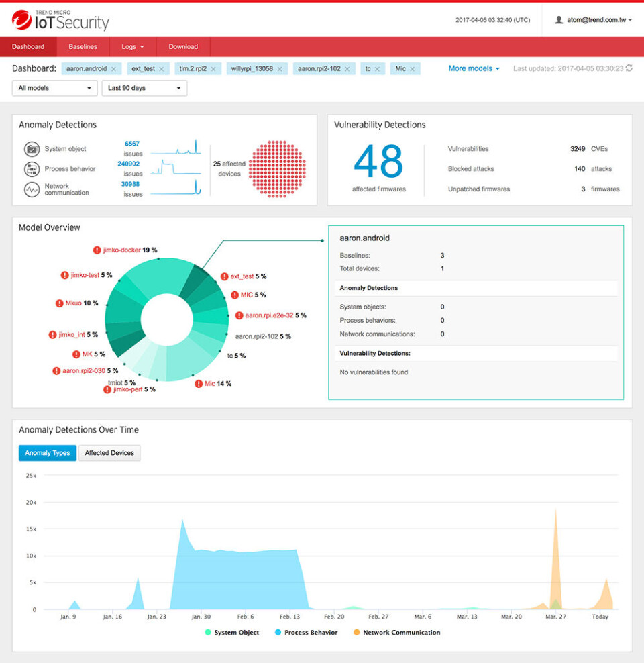The image size is (644, 663).
Task: Refresh the dashboard with reload icon
Action: click(629, 68)
